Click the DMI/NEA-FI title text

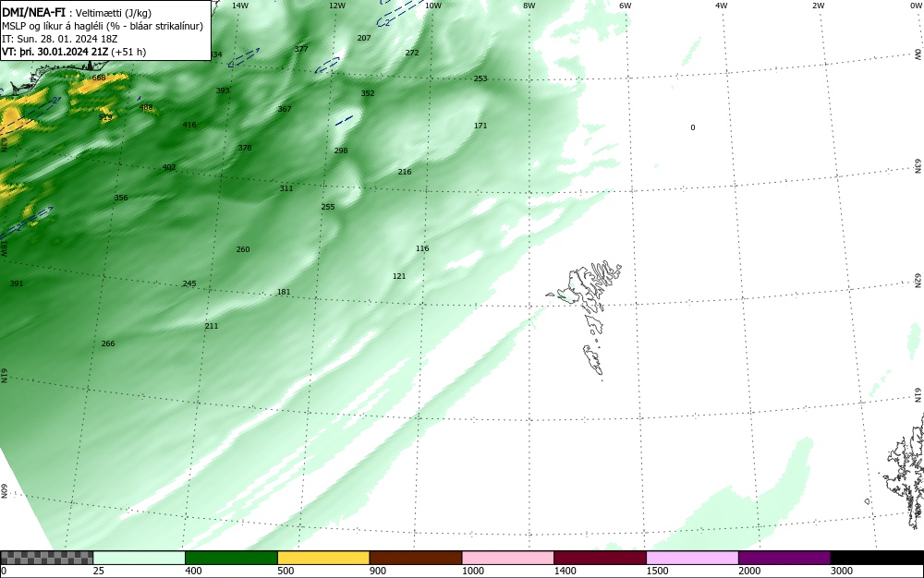pyautogui.click(x=33, y=12)
